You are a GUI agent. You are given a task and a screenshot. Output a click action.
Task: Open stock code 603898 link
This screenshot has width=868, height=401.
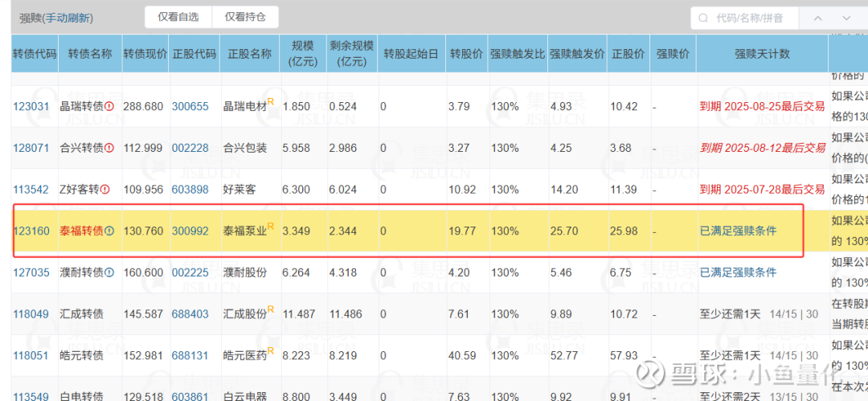click(190, 190)
